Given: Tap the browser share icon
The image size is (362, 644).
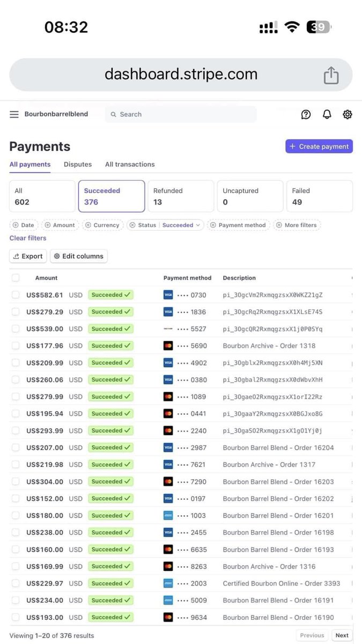Looking at the screenshot, I should pyautogui.click(x=331, y=75).
